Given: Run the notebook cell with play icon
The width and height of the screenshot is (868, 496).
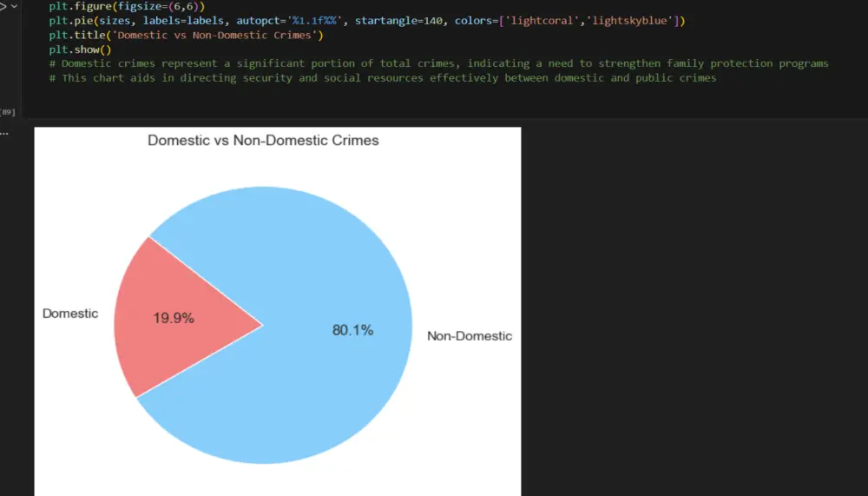Looking at the screenshot, I should pos(3,7).
